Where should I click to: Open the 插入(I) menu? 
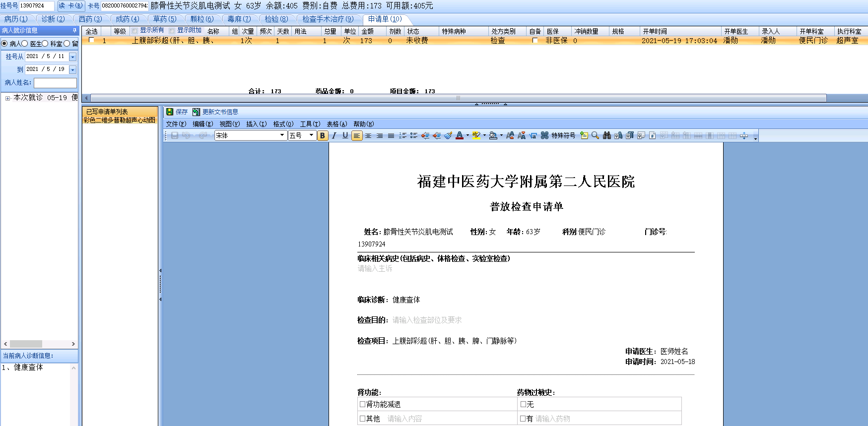257,124
